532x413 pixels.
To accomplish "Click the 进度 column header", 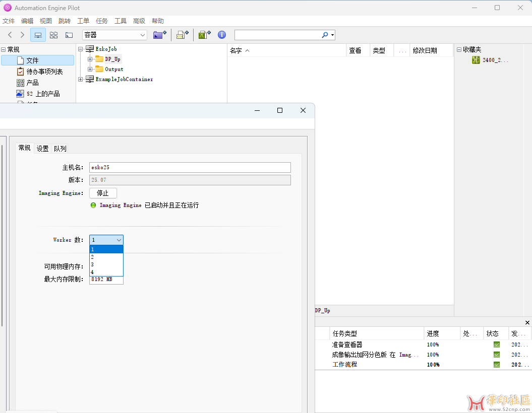I will [x=442, y=333].
